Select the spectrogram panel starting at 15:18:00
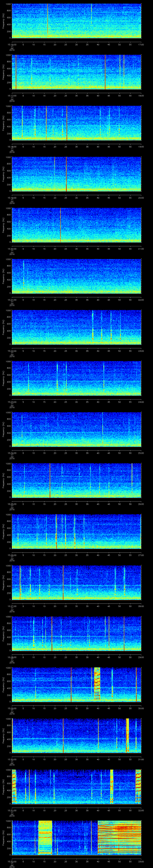 [x=76, y=123]
